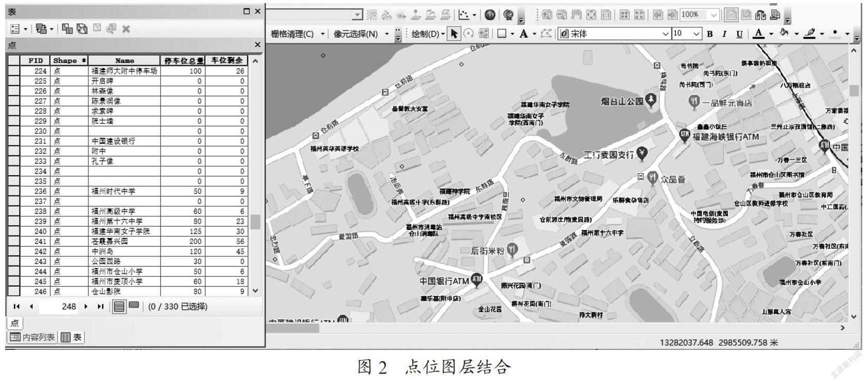The height and width of the screenshot is (385, 868).
Task: Open the font name 宋体 dropdown
Action: [665, 34]
